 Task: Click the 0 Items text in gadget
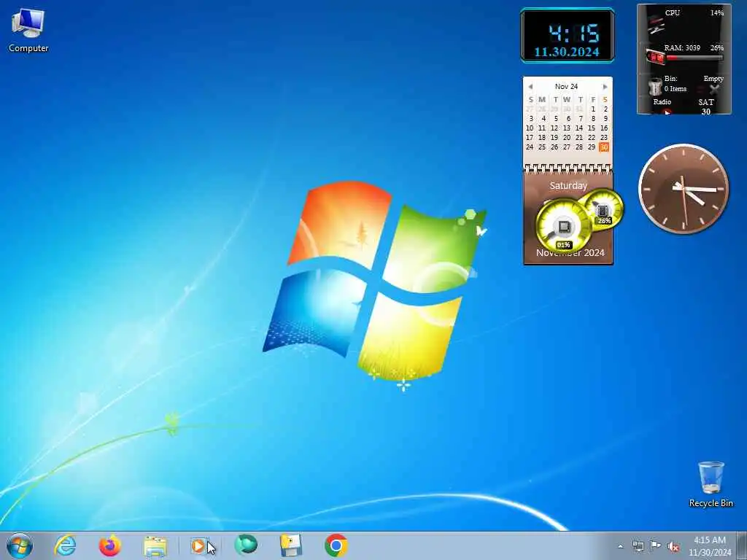point(676,88)
